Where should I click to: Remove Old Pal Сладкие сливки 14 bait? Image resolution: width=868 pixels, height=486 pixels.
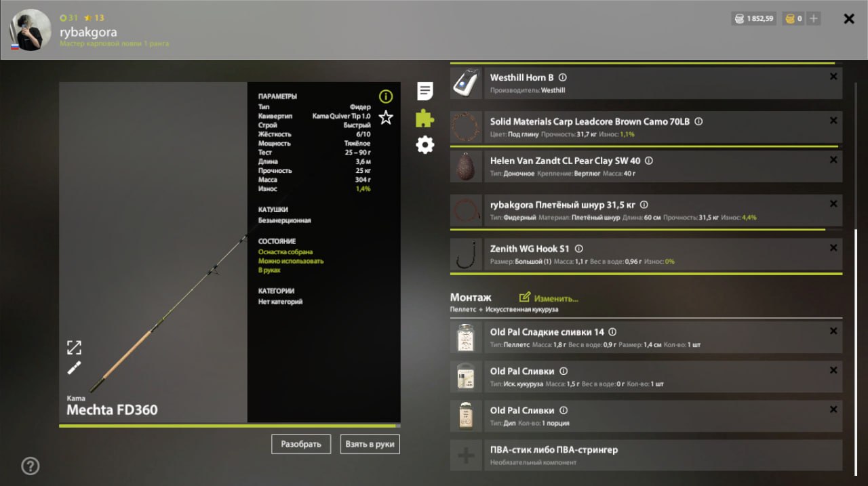(x=833, y=331)
